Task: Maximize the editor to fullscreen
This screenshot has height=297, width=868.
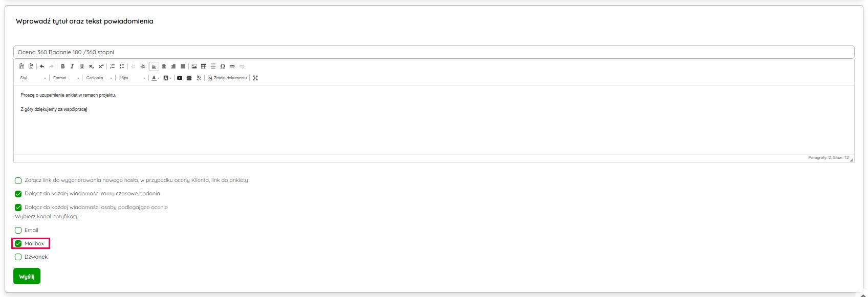Action: (255, 78)
